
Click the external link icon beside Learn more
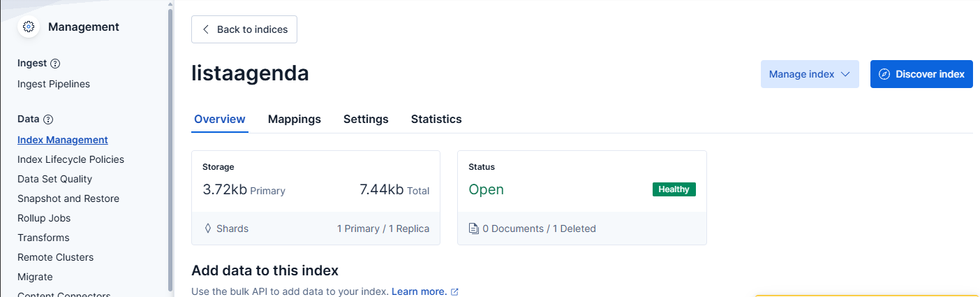455,291
